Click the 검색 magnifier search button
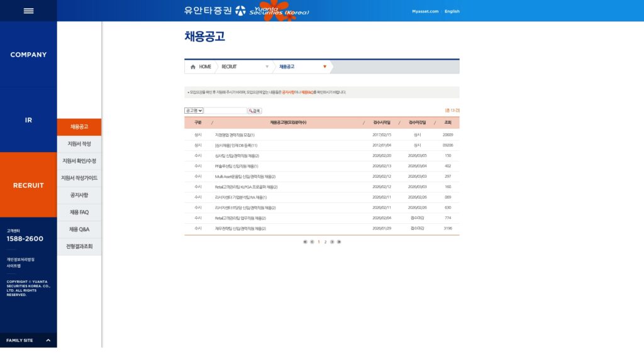The width and height of the screenshot is (644, 362). pos(255,109)
